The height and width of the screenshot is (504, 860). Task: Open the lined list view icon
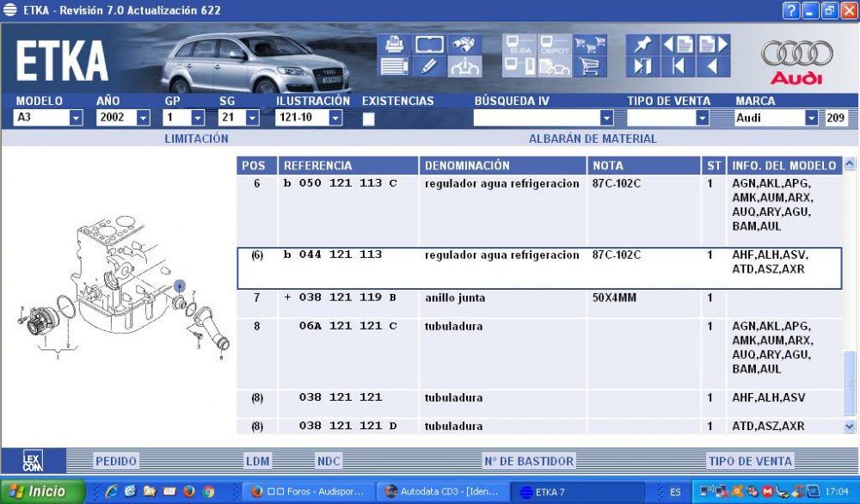pyautogui.click(x=395, y=66)
